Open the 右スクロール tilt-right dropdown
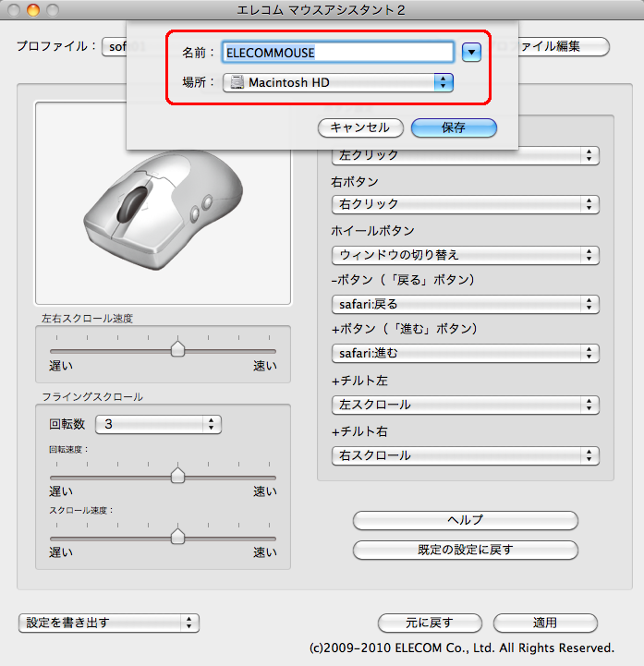 click(465, 455)
